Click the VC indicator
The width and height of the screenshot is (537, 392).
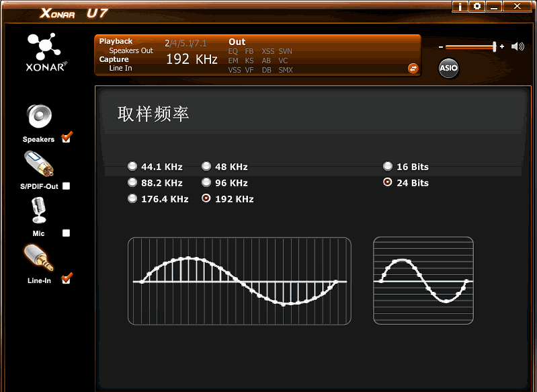(x=283, y=61)
